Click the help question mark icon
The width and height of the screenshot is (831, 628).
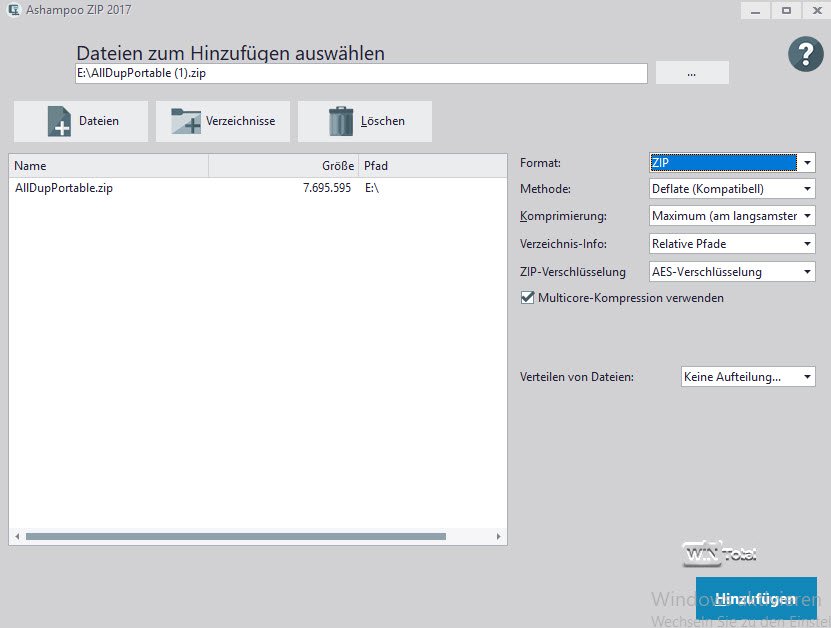coord(805,54)
